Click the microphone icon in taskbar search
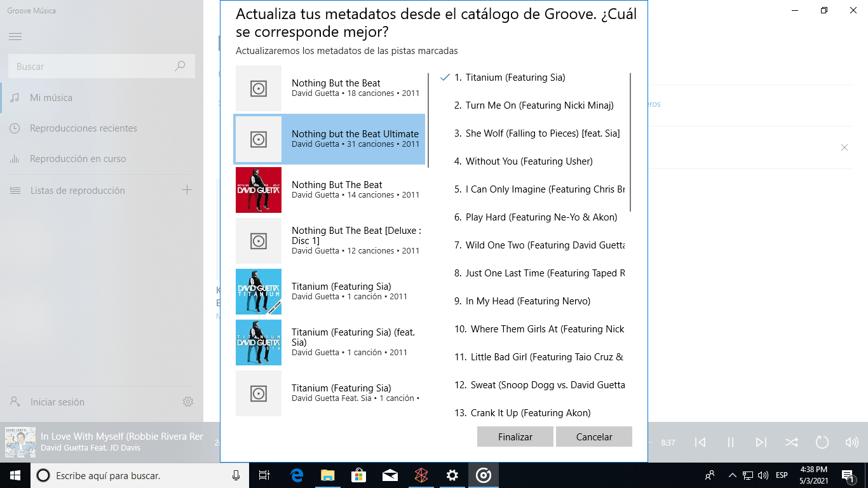 point(236,475)
